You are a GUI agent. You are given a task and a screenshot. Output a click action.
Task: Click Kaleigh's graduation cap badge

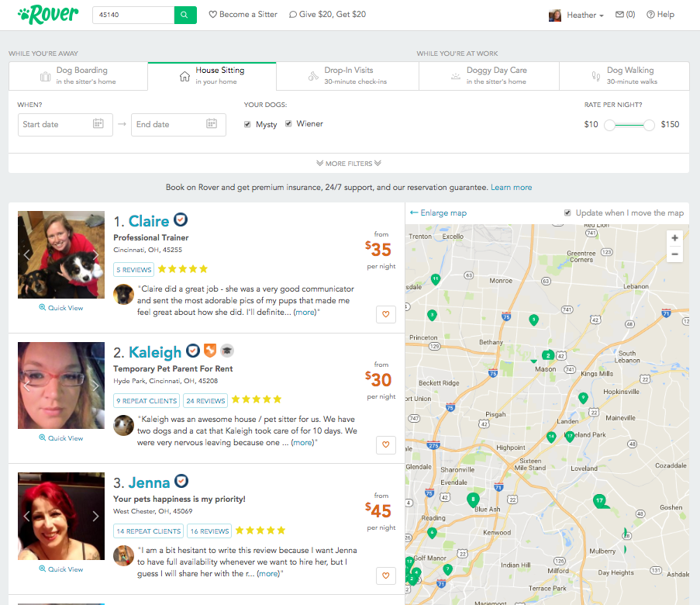(227, 351)
